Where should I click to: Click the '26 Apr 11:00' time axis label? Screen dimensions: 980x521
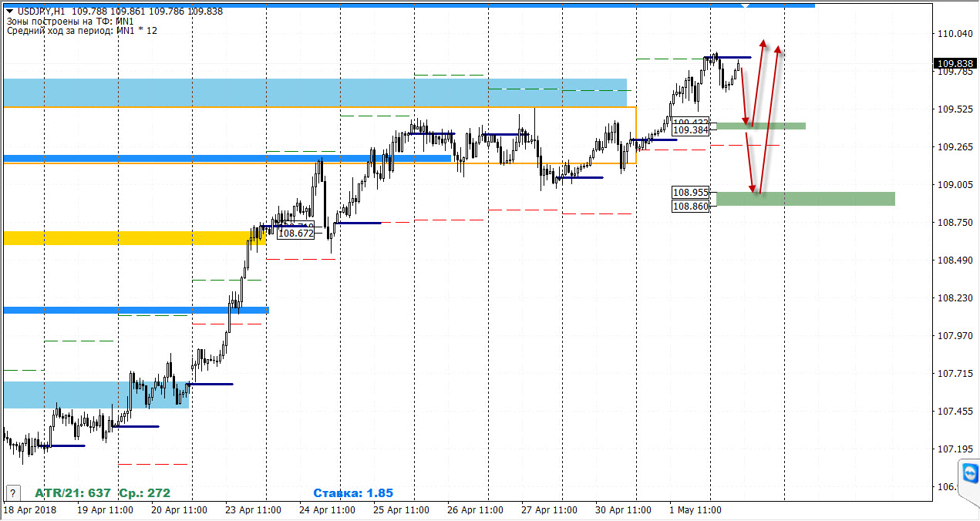[x=476, y=510]
